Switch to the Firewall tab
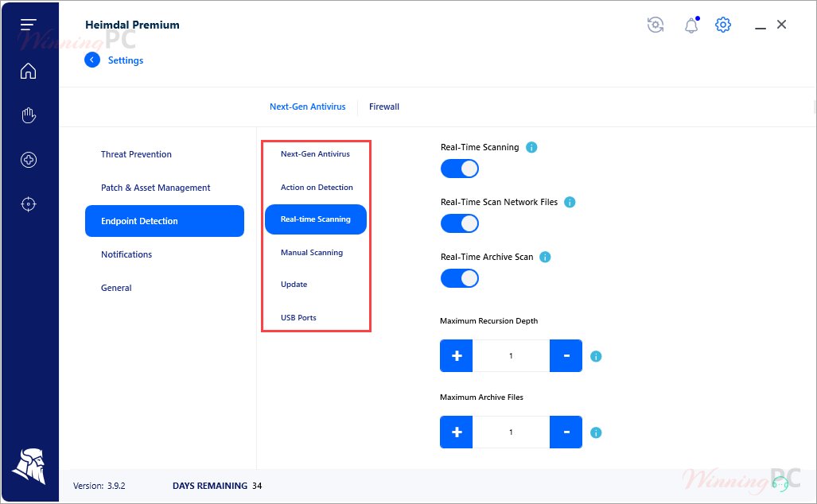Viewport: 817px width, 504px height. (384, 107)
